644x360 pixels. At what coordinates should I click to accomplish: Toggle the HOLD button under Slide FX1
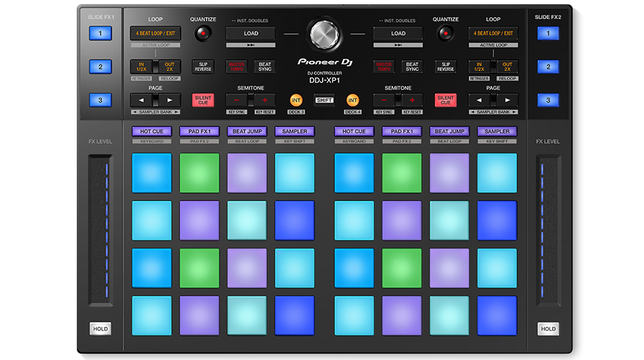100,329
